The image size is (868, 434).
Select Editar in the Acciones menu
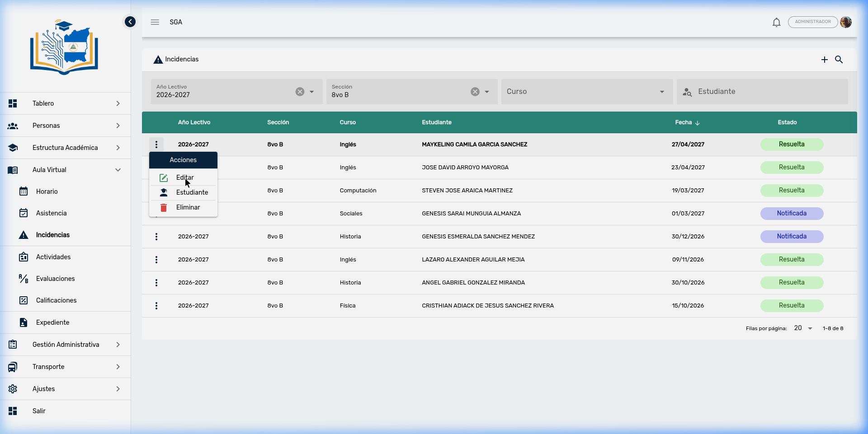(184, 177)
